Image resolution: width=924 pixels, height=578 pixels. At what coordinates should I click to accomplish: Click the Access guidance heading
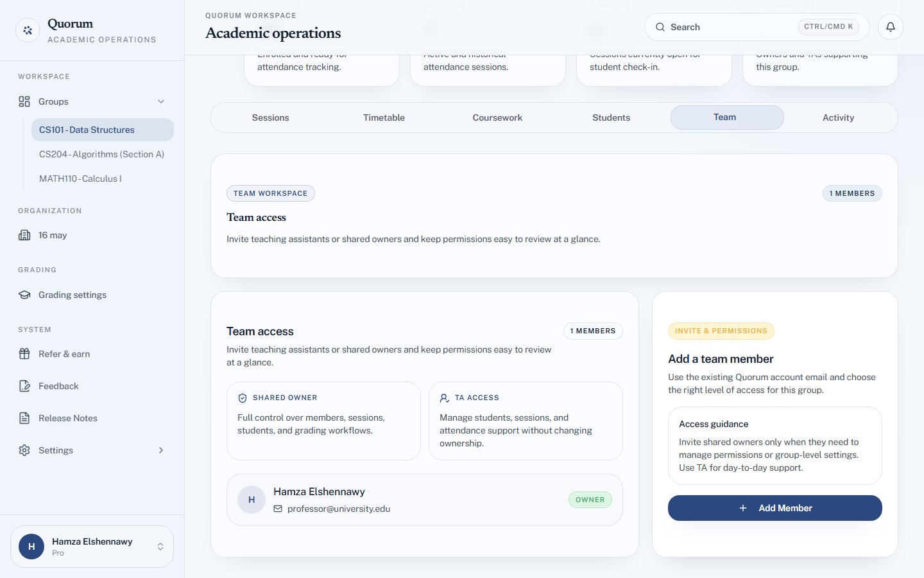(714, 424)
